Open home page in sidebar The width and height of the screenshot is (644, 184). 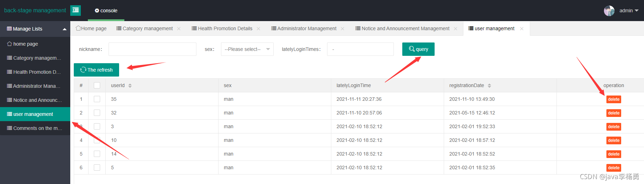pos(35,44)
